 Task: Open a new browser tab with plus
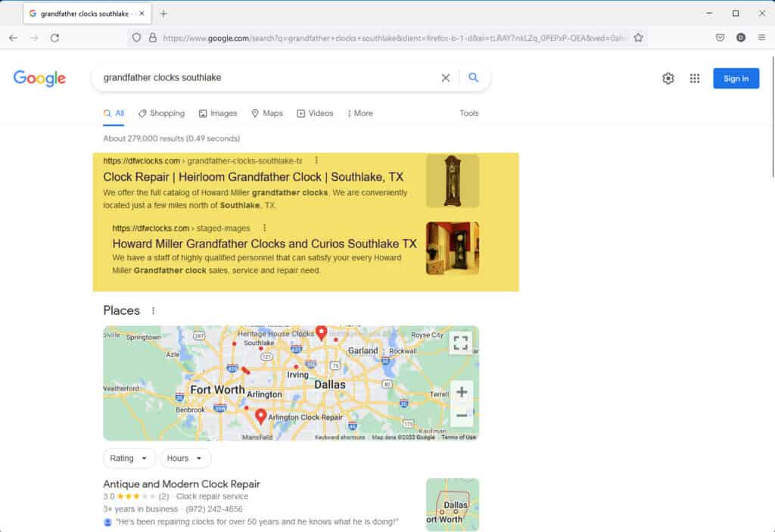163,14
